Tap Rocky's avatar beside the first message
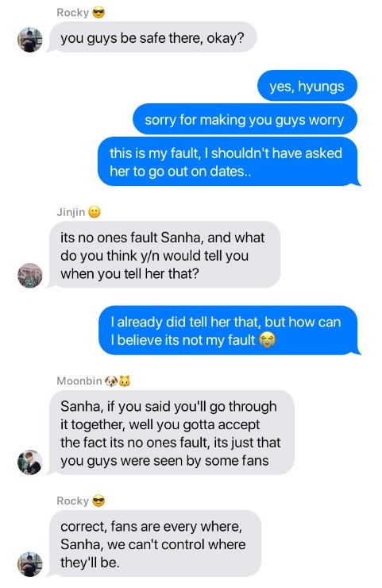382x588 pixels. 30,40
